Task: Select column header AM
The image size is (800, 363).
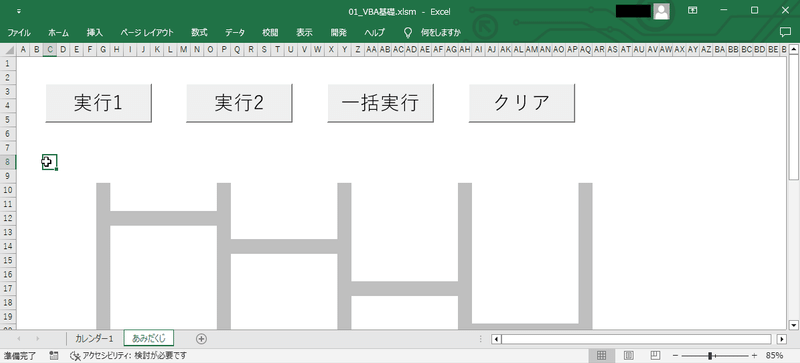Action: tap(532, 50)
